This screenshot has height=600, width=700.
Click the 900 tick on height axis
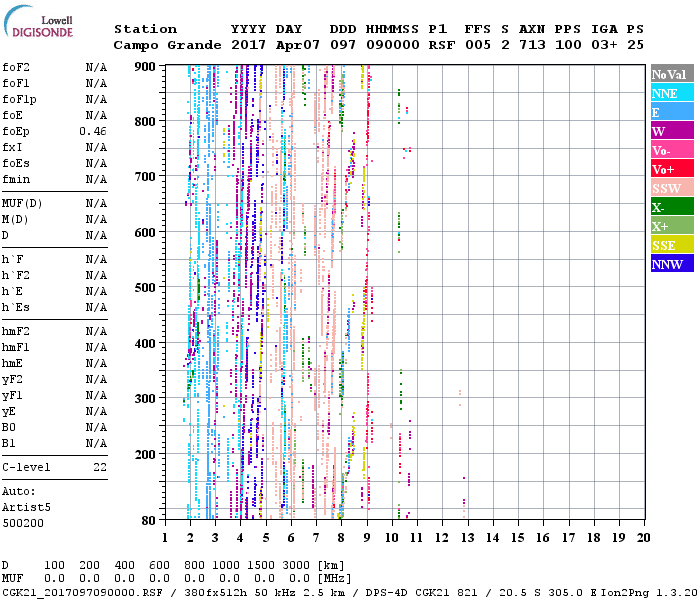pyautogui.click(x=146, y=66)
